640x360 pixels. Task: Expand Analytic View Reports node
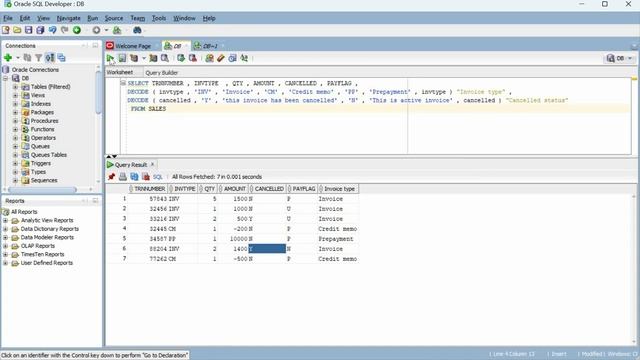(6, 220)
